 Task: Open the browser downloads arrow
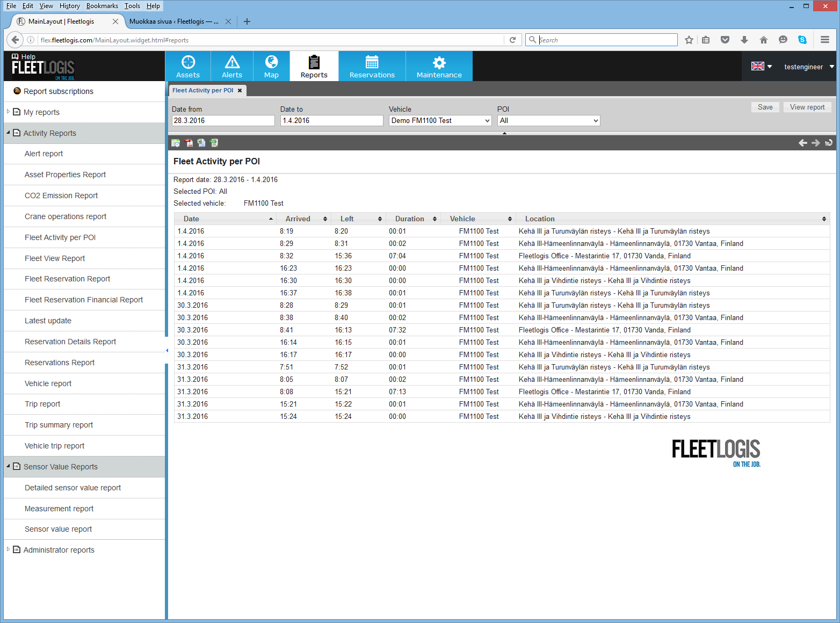[744, 40]
